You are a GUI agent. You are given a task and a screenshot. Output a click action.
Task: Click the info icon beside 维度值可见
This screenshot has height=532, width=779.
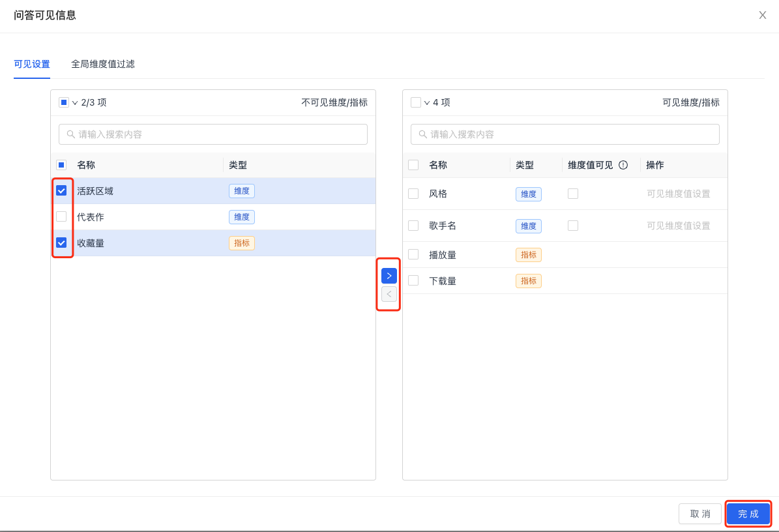tap(623, 165)
